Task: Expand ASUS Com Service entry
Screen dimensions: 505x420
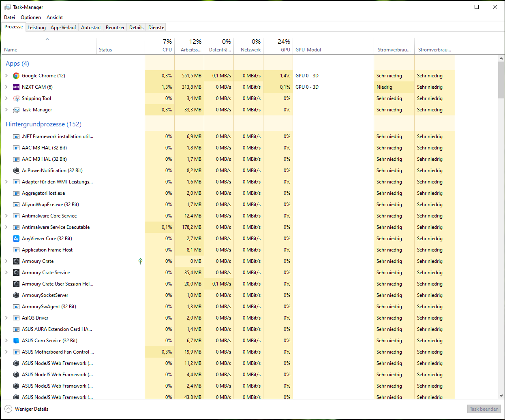Action: click(x=6, y=341)
